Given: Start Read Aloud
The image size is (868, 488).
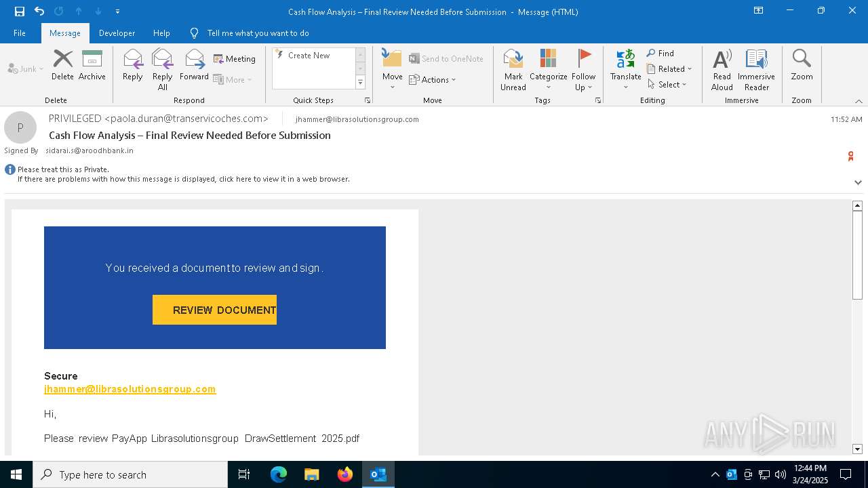Looking at the screenshot, I should 722,69.
